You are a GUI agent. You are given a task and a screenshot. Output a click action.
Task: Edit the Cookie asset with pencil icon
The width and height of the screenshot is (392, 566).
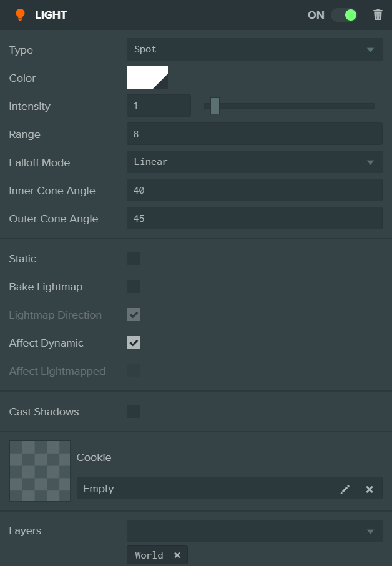(x=345, y=489)
